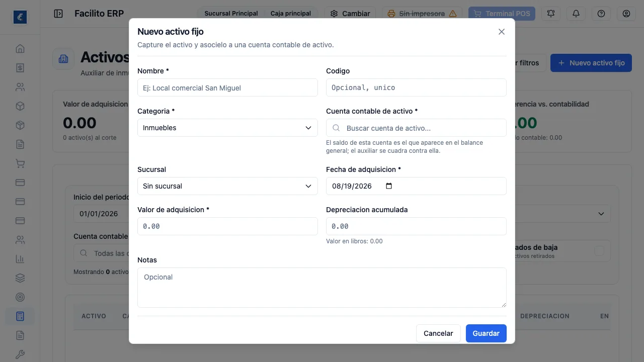
Task: Open the filter dropdown chevron behind the dialog
Action: [x=601, y=214]
